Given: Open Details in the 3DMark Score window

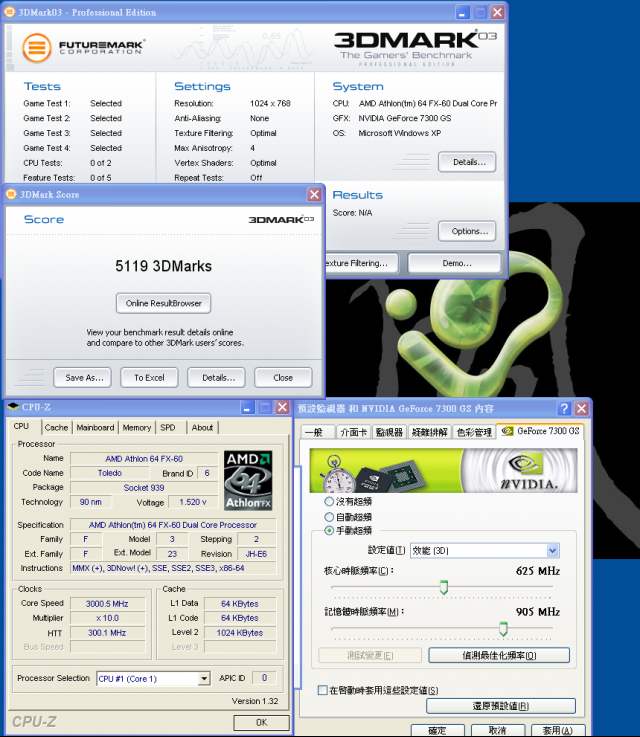Looking at the screenshot, I should coord(217,377).
